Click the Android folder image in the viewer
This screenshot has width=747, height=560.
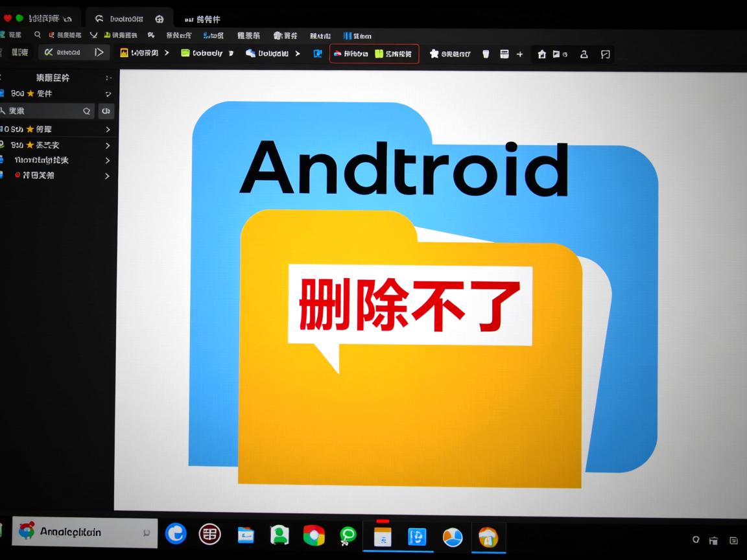[425, 292]
